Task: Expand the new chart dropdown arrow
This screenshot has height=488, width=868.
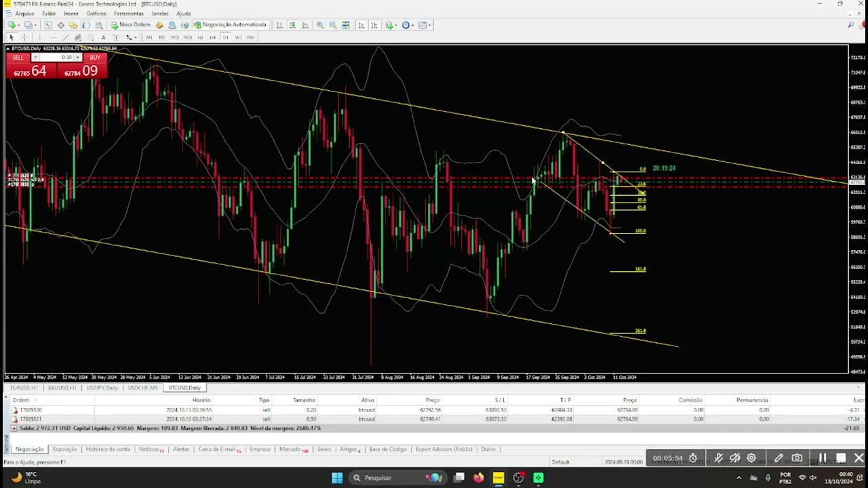Action: 18,25
